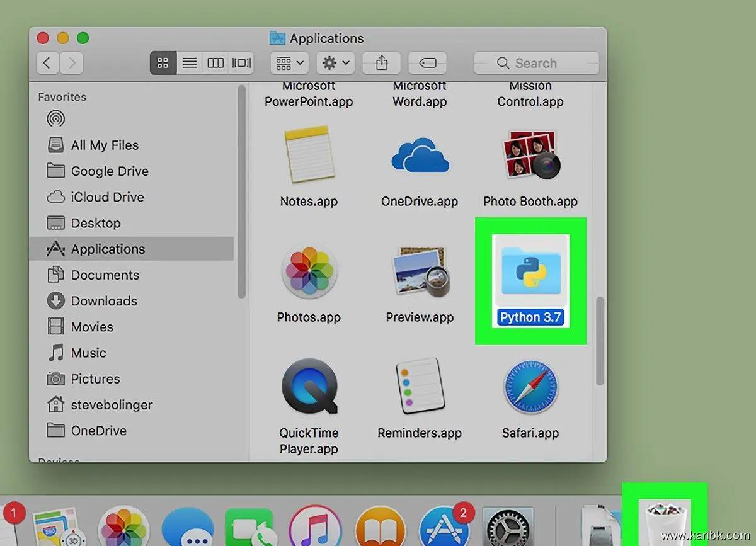Click the back navigation button
The image size is (756, 546).
tap(48, 63)
